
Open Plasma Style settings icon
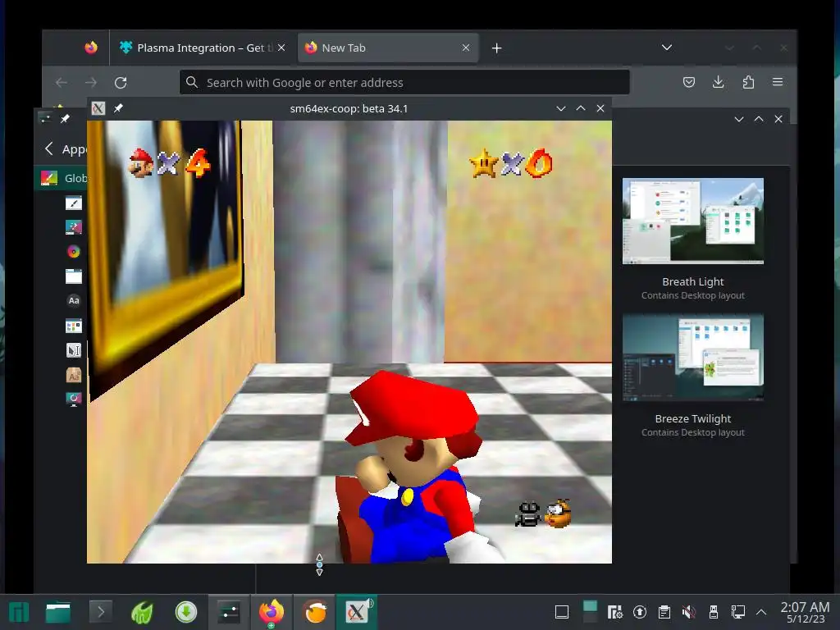[73, 227]
